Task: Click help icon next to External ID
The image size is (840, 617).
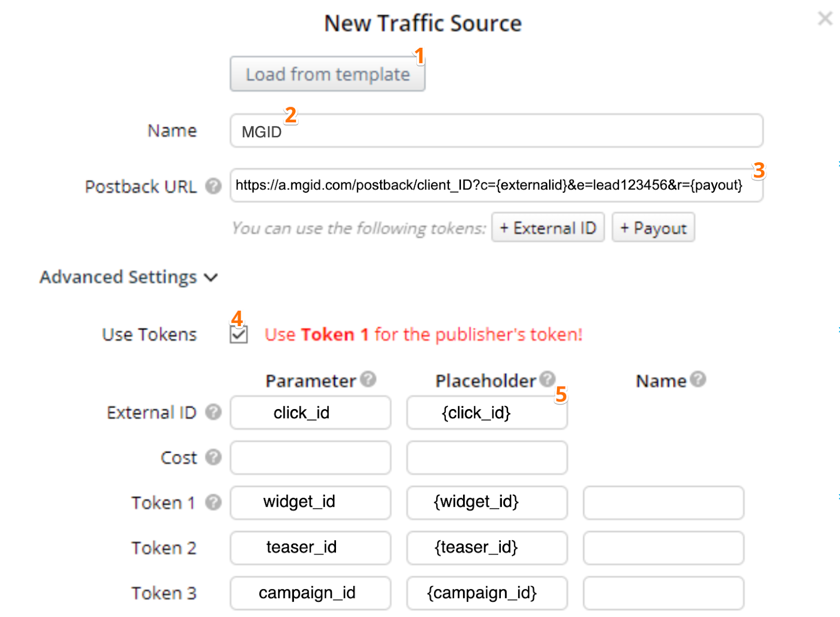Action: click(213, 412)
